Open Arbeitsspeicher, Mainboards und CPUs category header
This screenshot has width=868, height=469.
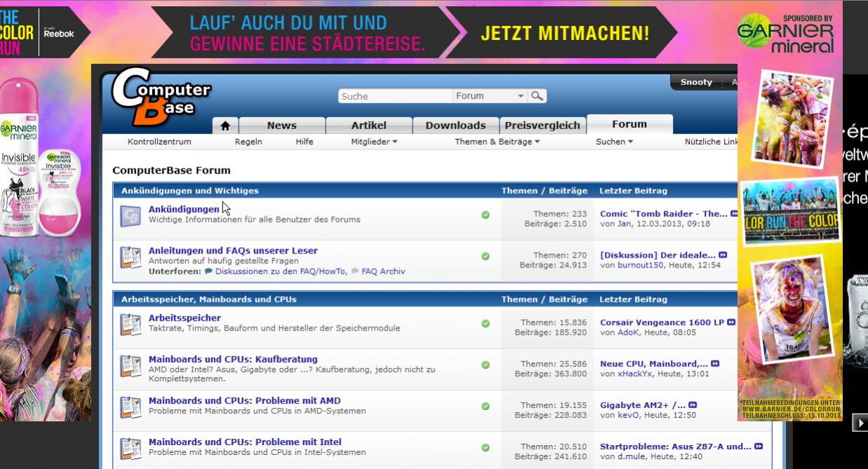[208, 299]
